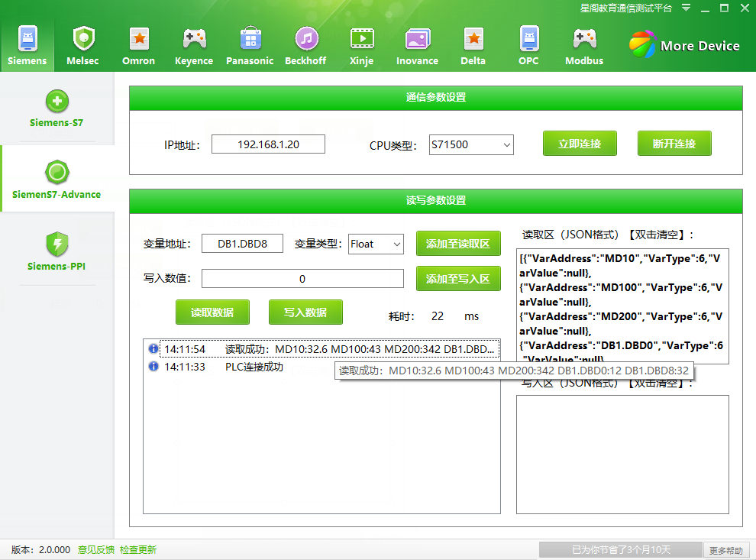
Task: Open the Xinje device icon
Action: 362,39
